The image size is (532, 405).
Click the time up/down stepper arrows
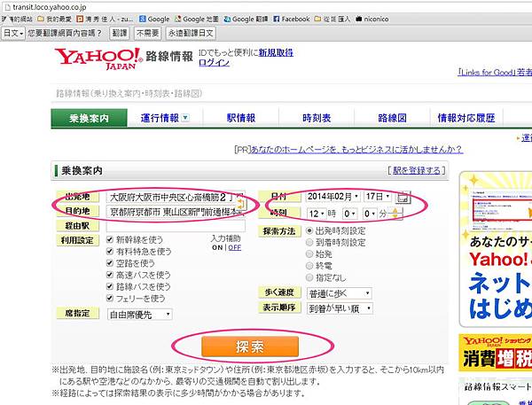395,214
